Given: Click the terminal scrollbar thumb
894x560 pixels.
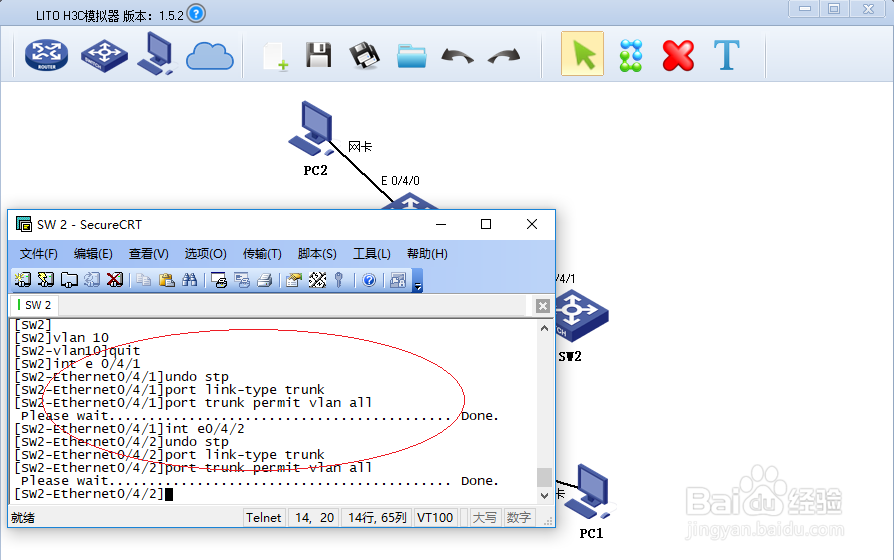Looking at the screenshot, I should point(544,477).
